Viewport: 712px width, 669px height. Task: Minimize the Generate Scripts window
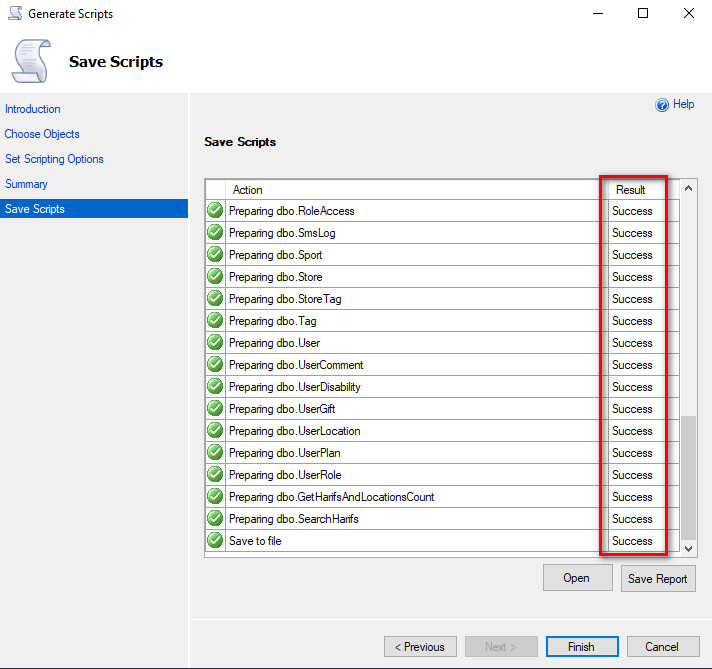598,13
